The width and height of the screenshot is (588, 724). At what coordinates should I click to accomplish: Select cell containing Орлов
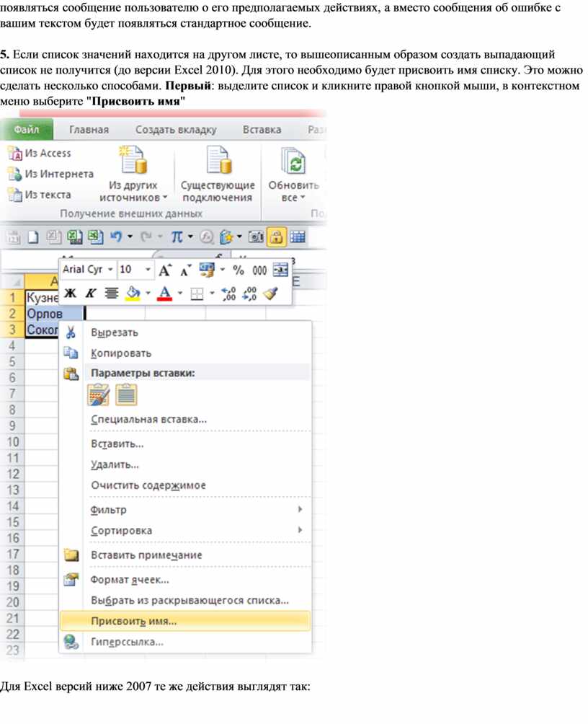click(x=55, y=314)
